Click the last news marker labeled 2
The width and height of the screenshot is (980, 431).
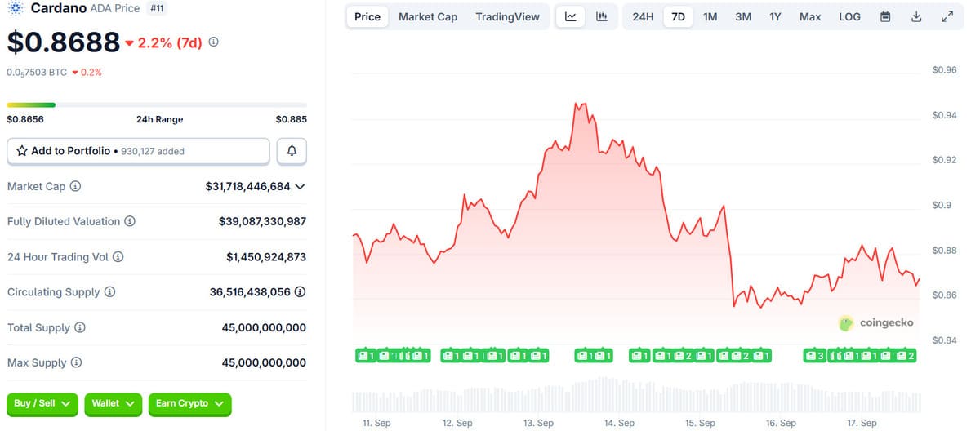(x=906, y=356)
